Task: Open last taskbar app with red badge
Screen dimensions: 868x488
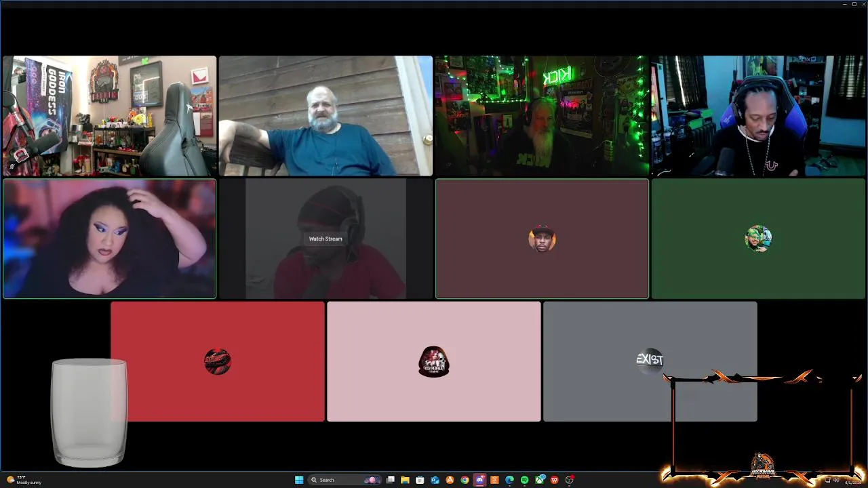Action: click(570, 480)
